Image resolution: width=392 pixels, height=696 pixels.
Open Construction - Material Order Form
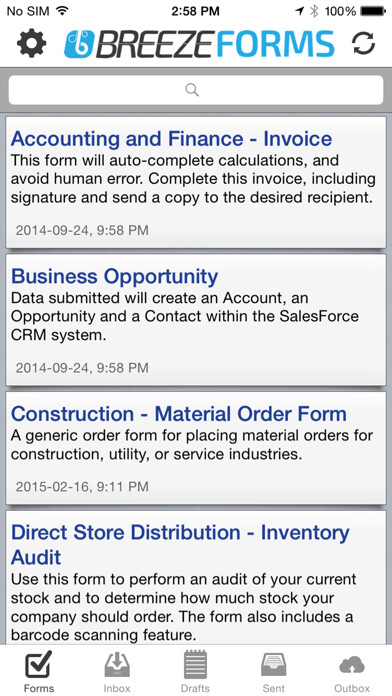pyautogui.click(x=196, y=448)
